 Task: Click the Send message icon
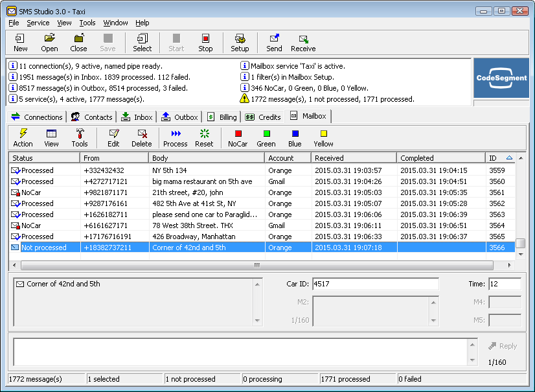[274, 43]
